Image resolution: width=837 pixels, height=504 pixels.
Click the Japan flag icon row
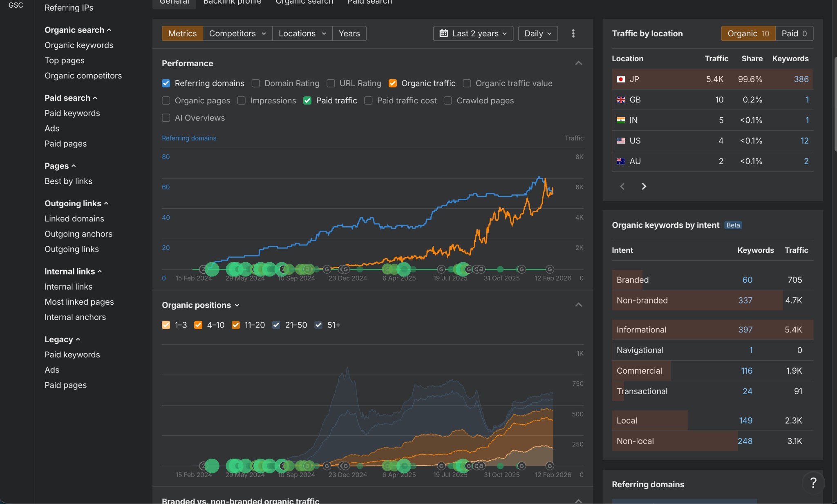coord(620,79)
